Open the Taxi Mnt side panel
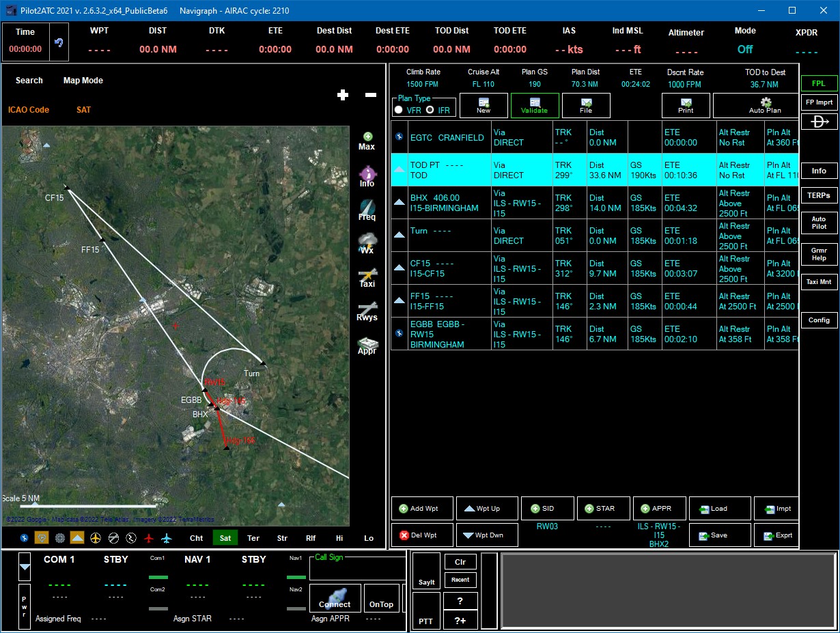The image size is (840, 633). (819, 281)
